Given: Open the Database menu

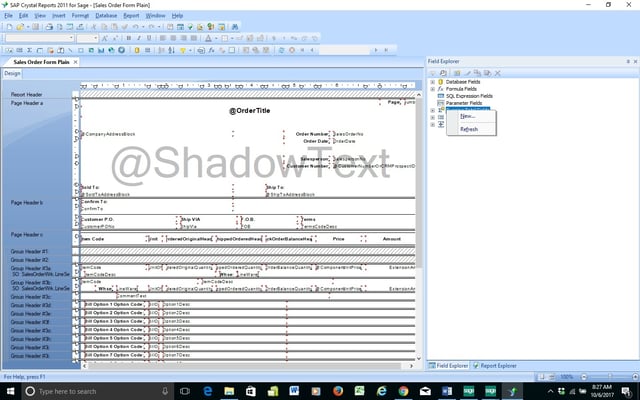Looking at the screenshot, I should 106,16.
